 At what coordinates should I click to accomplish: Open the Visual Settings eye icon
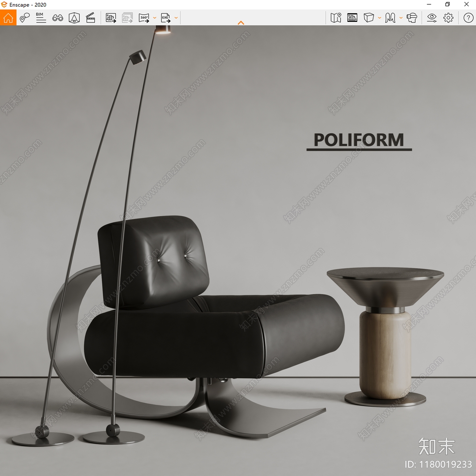point(432,18)
